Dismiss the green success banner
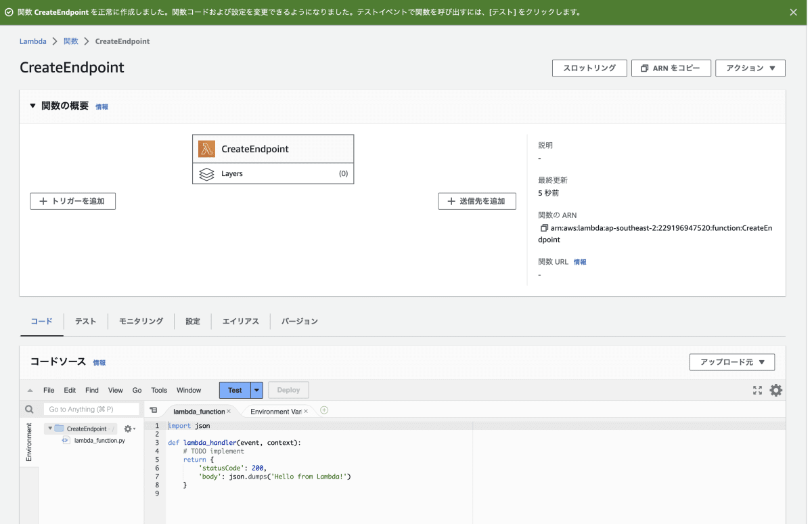Viewport: 812px width, 524px height. (x=794, y=12)
